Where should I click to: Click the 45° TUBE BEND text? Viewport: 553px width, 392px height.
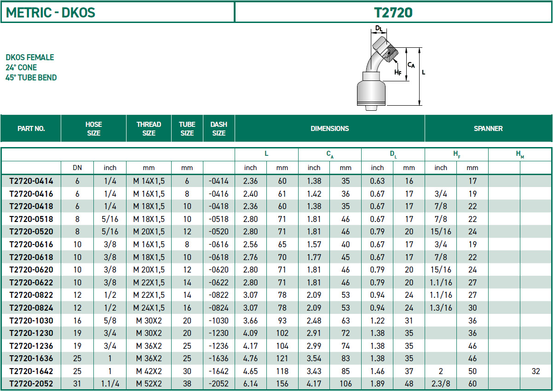(x=31, y=78)
